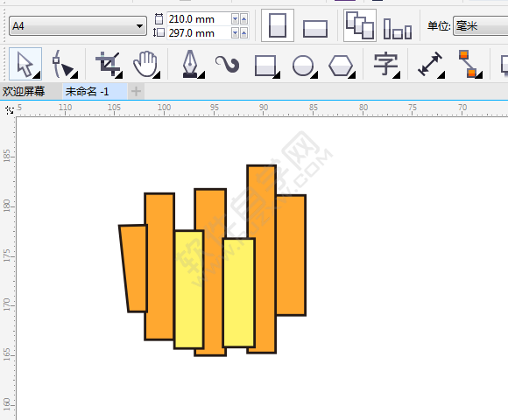Switch to the 欢迎屏幕 tab
This screenshot has width=508, height=420.
[x=24, y=92]
